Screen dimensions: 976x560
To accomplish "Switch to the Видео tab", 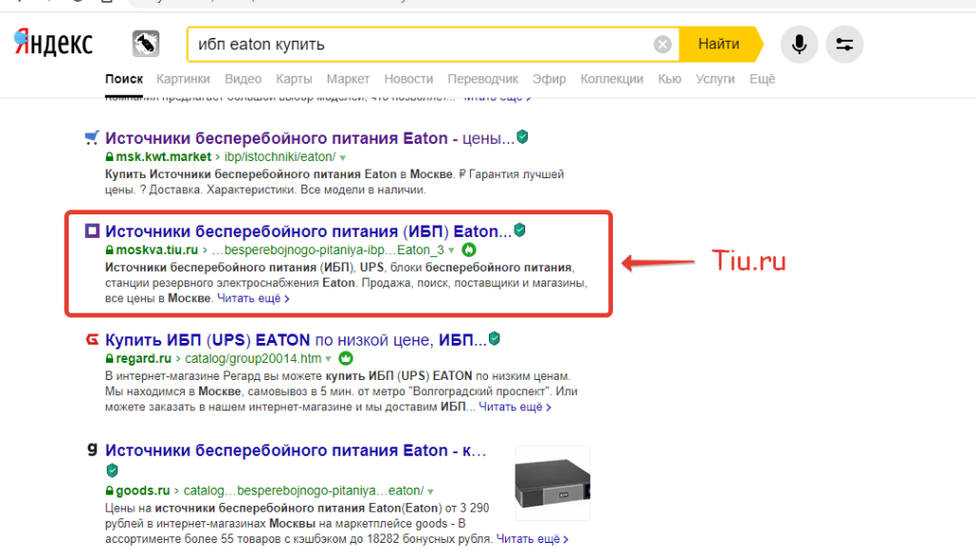I will point(243,79).
